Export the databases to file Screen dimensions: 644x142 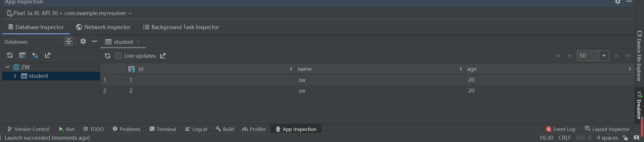click(48, 55)
